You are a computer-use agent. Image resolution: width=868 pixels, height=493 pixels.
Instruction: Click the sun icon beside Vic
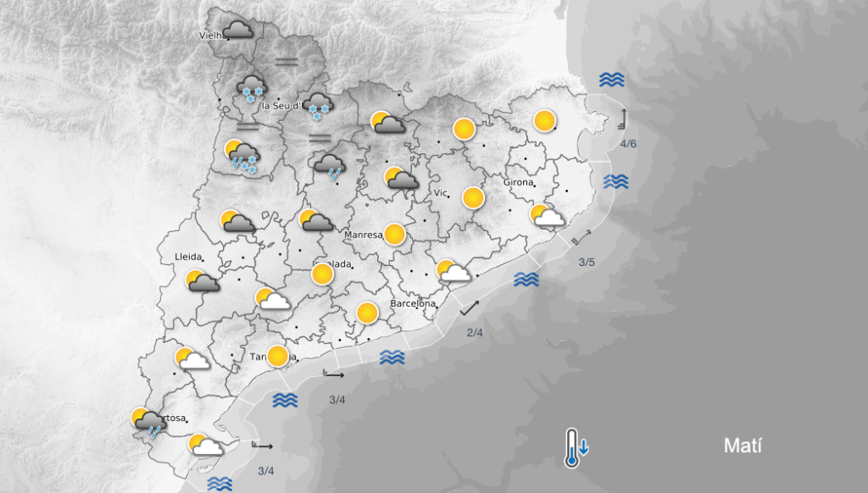(472, 198)
